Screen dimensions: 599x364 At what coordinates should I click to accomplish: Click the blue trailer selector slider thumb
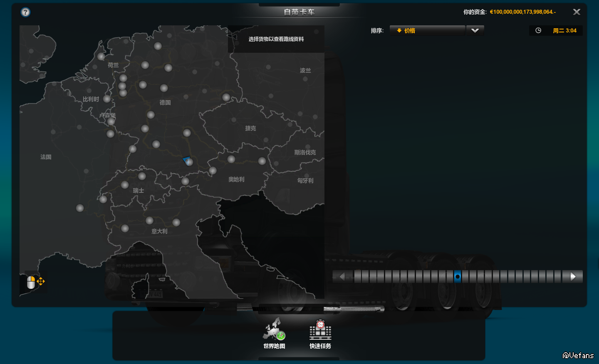pyautogui.click(x=458, y=276)
